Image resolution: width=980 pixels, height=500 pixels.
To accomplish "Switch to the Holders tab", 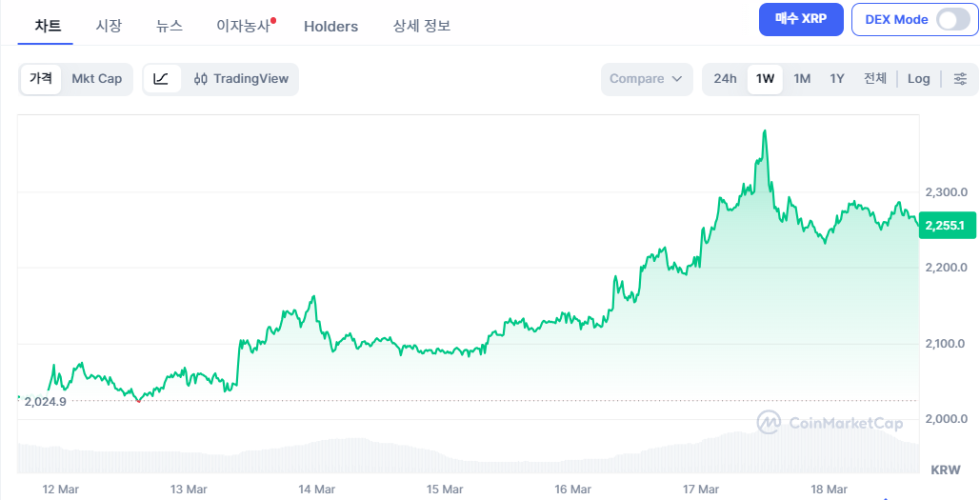I will pyautogui.click(x=330, y=26).
